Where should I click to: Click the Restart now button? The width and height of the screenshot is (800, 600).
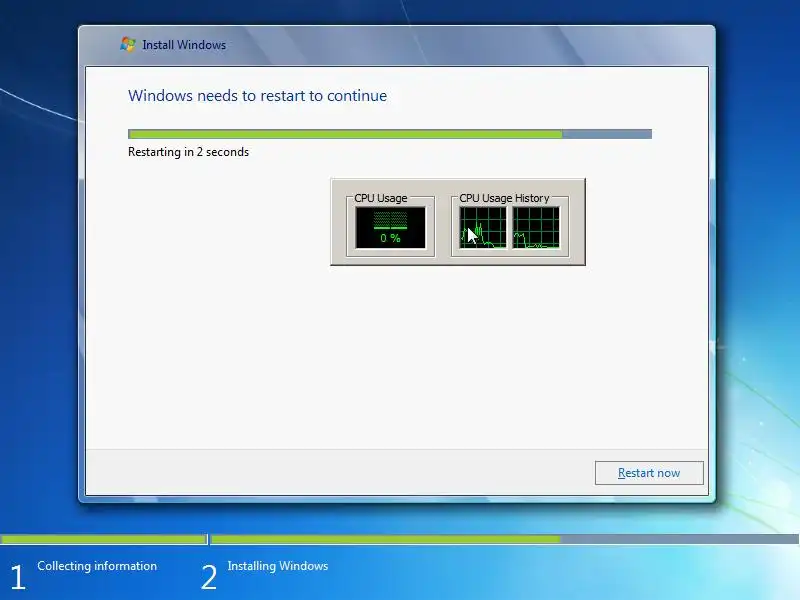pos(649,473)
